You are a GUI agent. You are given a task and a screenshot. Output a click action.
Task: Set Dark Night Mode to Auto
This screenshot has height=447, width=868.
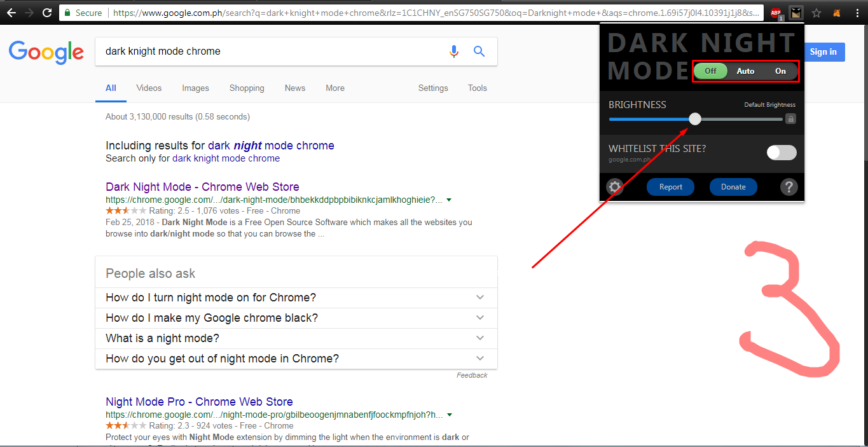[x=745, y=71]
